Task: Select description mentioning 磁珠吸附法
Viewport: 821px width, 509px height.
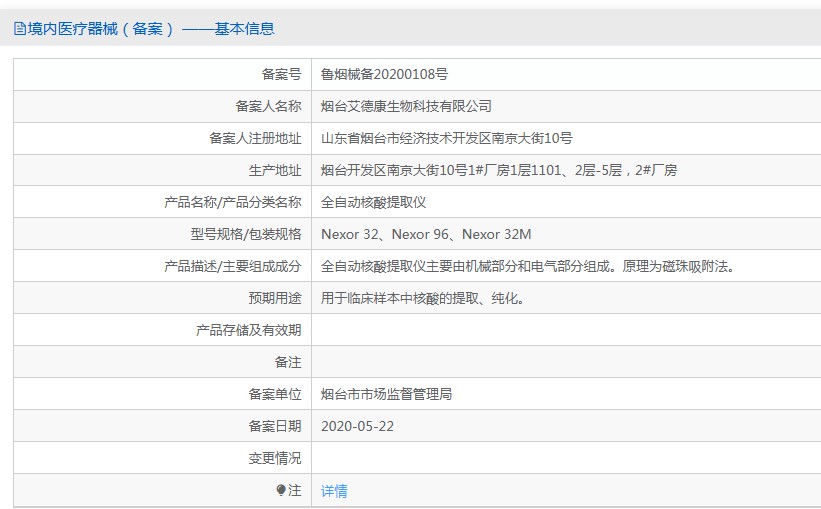Action: (x=529, y=266)
